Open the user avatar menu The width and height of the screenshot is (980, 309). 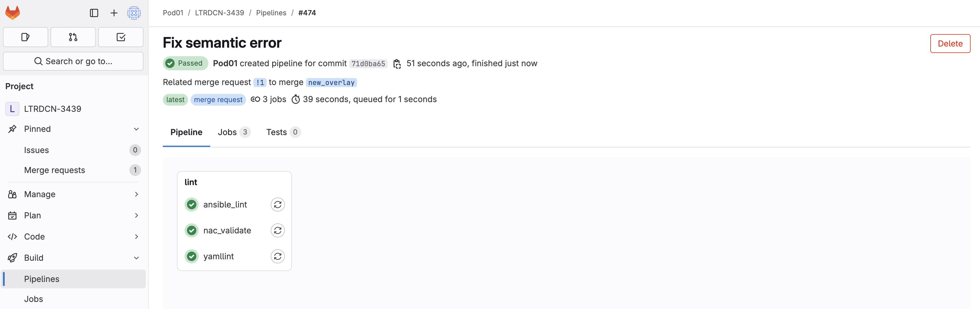pos(134,13)
